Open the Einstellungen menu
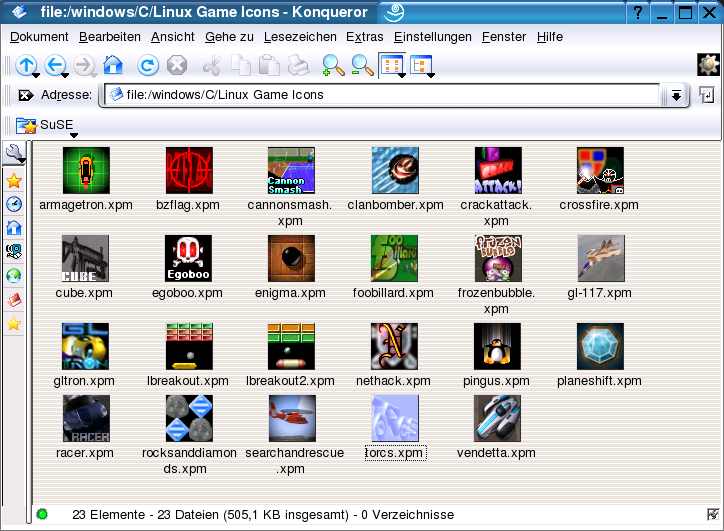The width and height of the screenshot is (724, 531). coord(433,37)
